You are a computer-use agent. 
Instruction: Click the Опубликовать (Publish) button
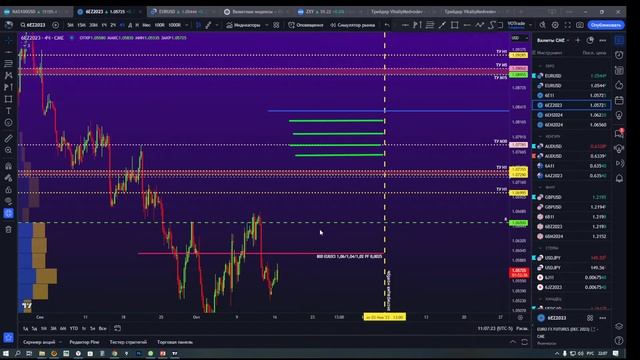click(606, 25)
